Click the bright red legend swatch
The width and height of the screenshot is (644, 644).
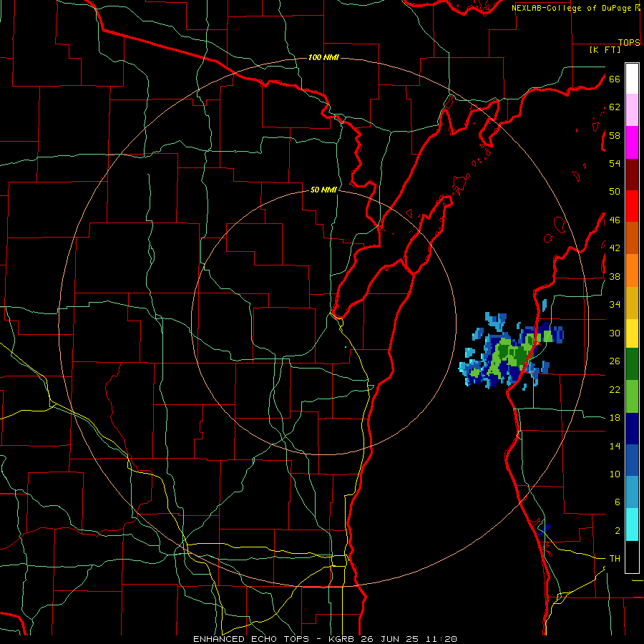point(632,206)
